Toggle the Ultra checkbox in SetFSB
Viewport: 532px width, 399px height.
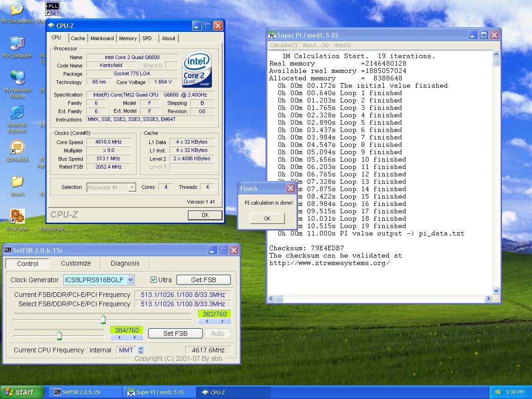click(153, 279)
